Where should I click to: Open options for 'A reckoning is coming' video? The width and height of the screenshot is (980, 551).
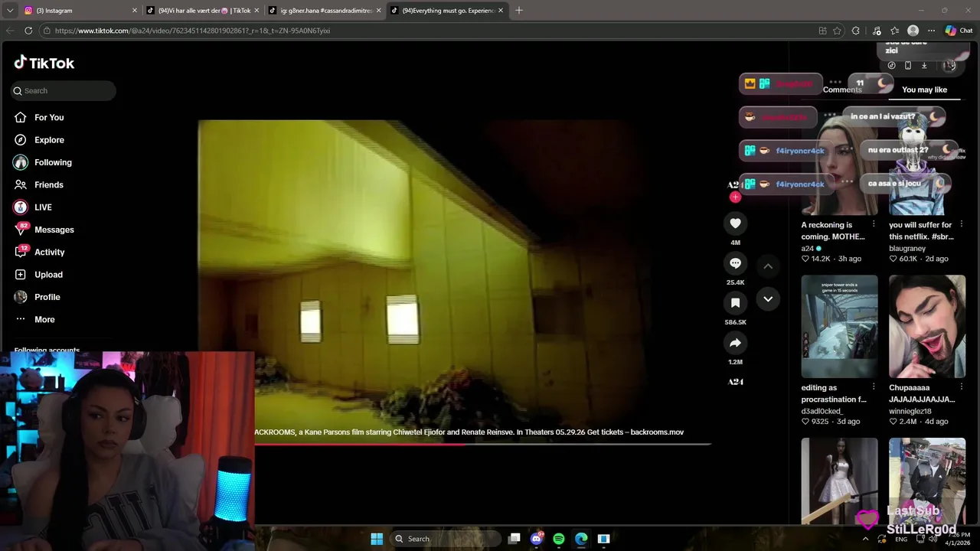point(874,224)
